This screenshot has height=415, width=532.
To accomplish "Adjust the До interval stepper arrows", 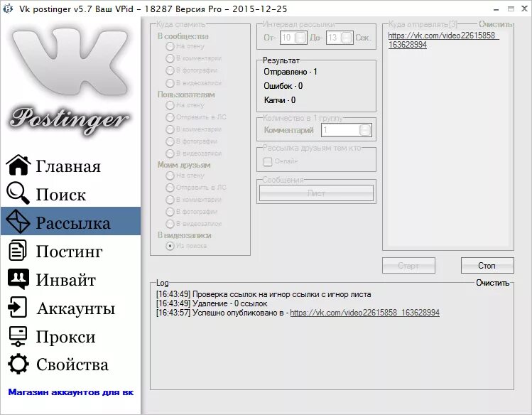I will pyautogui.click(x=347, y=38).
